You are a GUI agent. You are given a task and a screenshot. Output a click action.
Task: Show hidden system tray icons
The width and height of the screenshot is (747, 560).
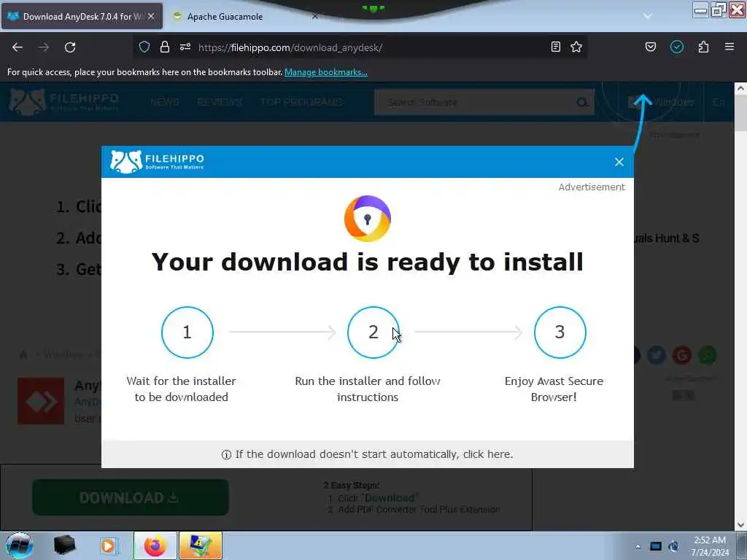pyautogui.click(x=638, y=546)
